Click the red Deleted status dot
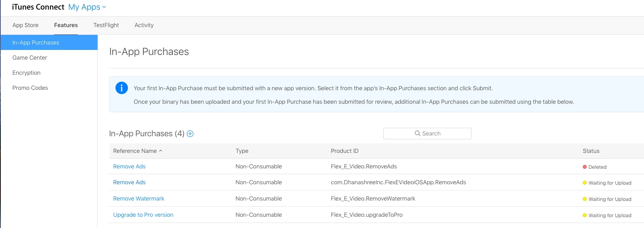This screenshot has width=644, height=228. click(x=585, y=167)
